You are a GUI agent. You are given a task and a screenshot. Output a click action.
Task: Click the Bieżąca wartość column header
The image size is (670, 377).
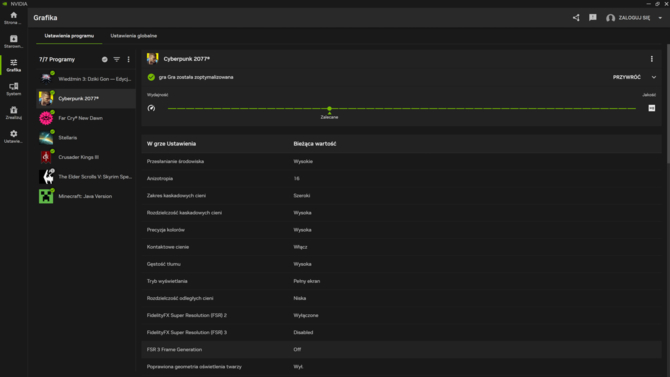(314, 144)
